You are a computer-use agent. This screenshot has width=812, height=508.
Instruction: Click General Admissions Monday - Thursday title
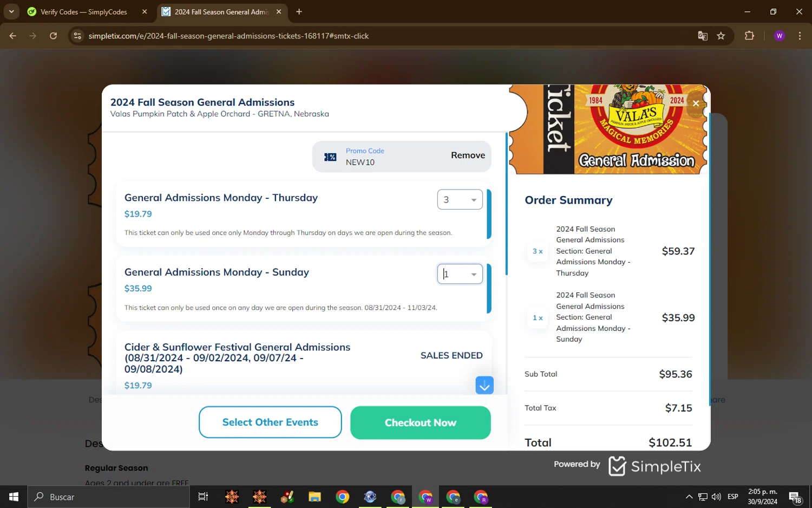pos(221,198)
